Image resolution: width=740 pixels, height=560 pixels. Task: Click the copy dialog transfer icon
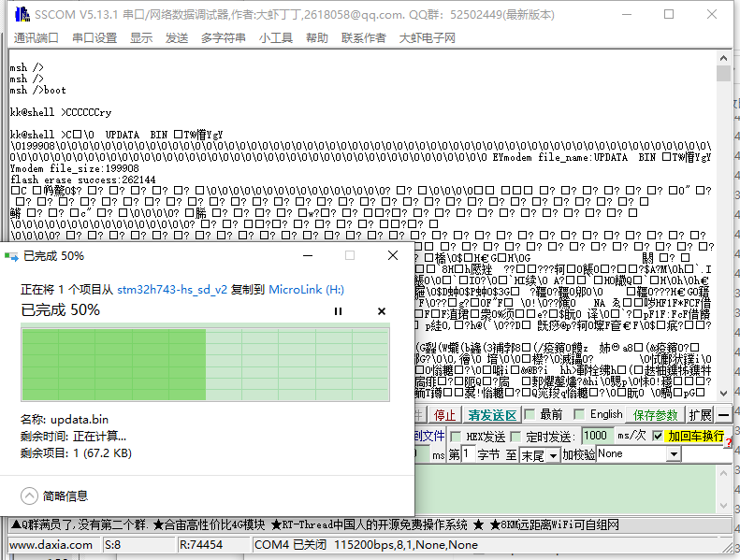[x=11, y=256]
